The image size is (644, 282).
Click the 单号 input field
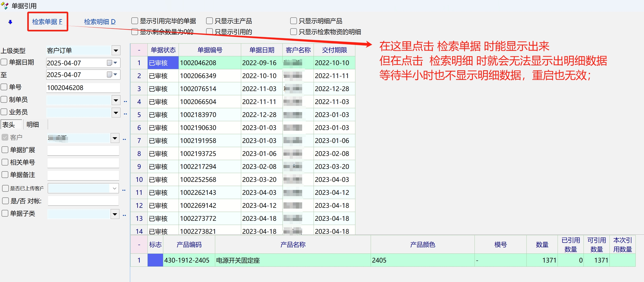point(83,88)
